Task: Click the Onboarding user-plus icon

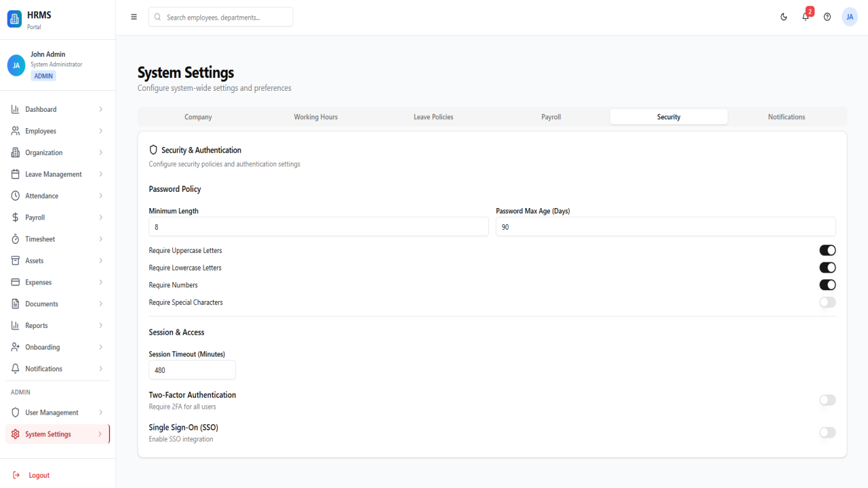Action: coord(16,348)
